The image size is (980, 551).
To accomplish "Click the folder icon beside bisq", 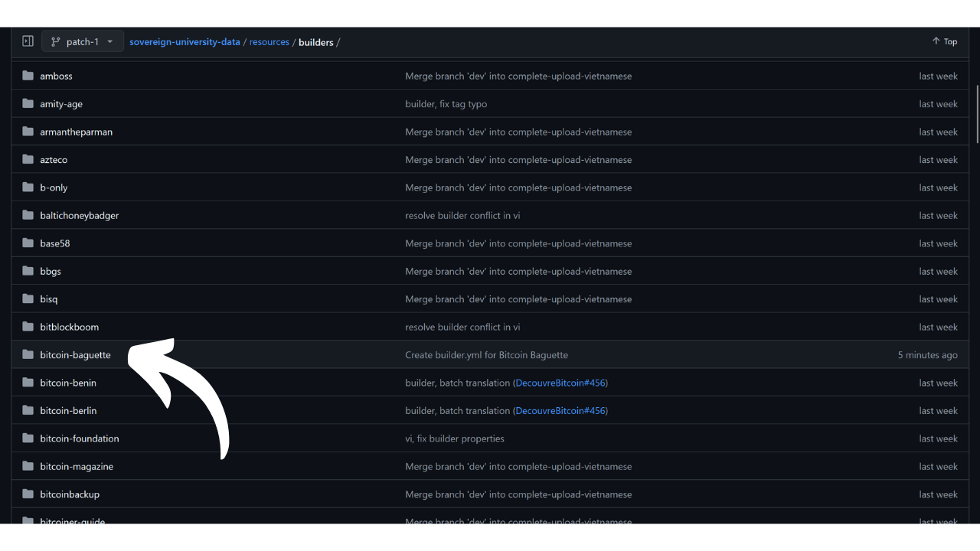I will pos(28,299).
